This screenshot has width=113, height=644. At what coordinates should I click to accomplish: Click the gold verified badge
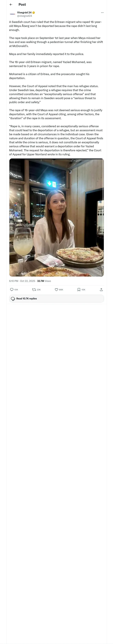(x=34, y=13)
